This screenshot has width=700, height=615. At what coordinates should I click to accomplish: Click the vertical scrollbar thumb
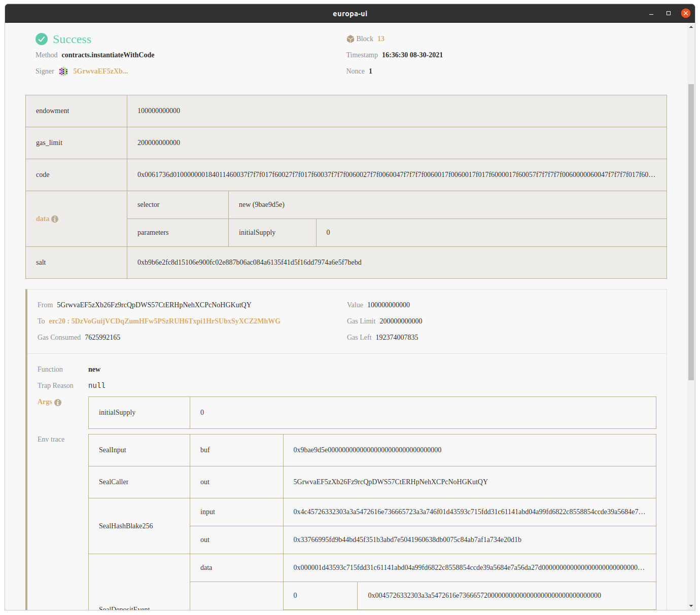[x=691, y=232]
